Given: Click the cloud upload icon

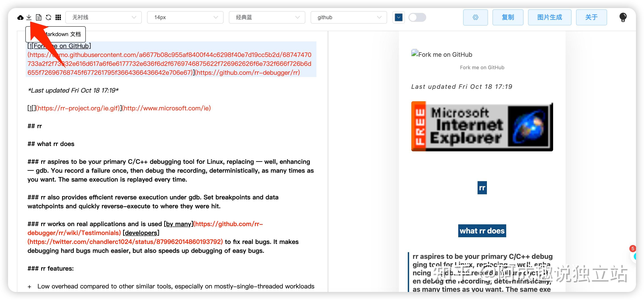Looking at the screenshot, I should click(20, 17).
